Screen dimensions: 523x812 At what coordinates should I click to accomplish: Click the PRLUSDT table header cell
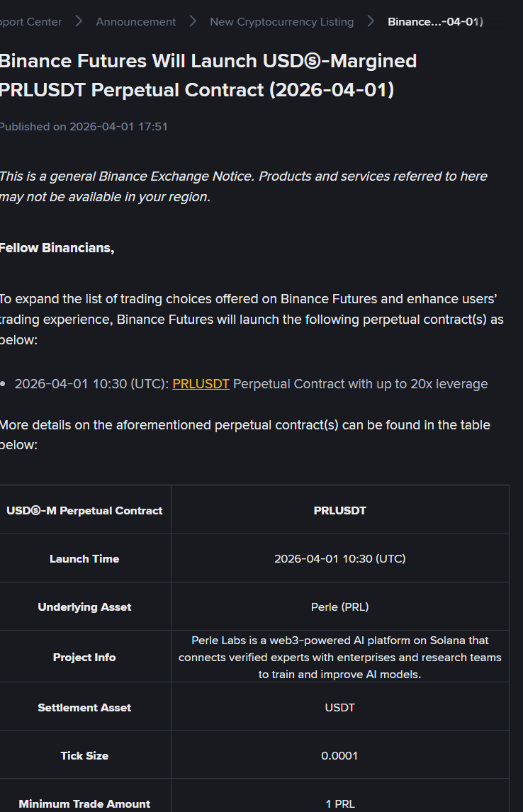click(x=339, y=510)
